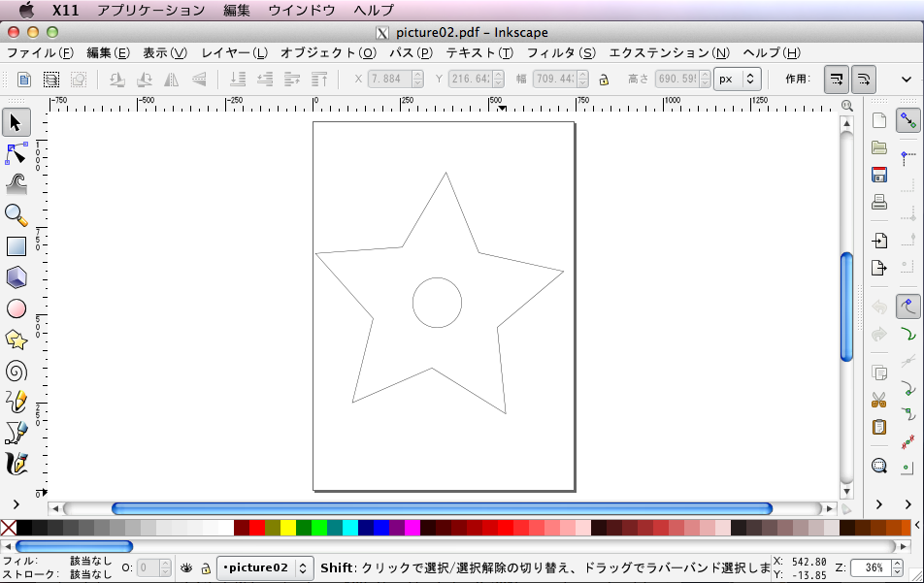Open the macOS アプリケーション menu

150,10
